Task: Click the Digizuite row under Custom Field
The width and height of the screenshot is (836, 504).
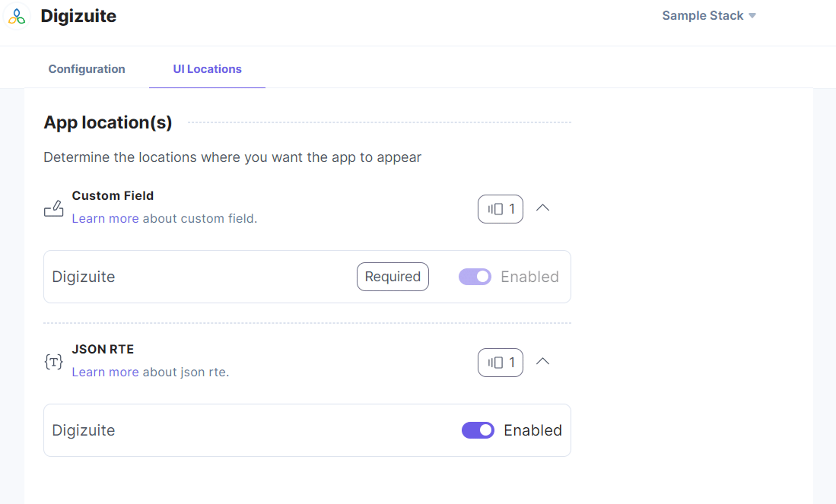Action: coord(307,277)
